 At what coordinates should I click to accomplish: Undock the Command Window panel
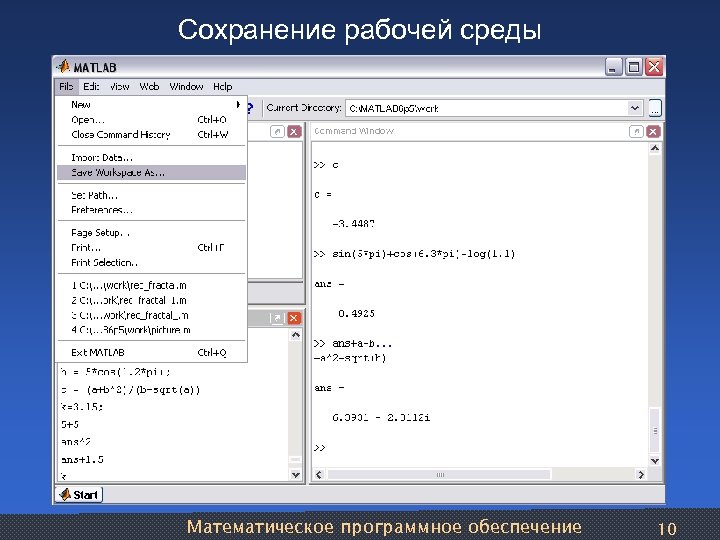tap(636, 132)
